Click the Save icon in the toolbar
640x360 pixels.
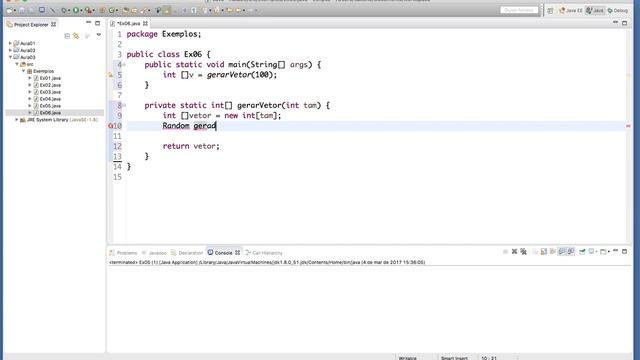click(21, 10)
